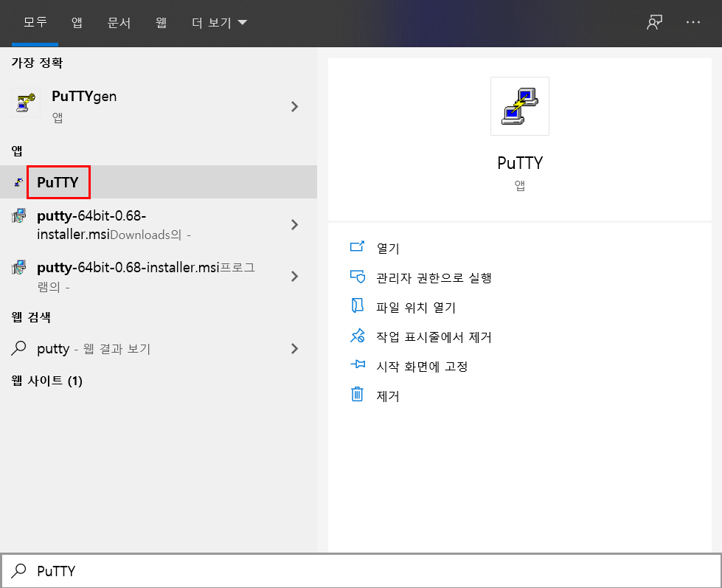The image size is (722, 588).
Task: Expand the putty web search arrow
Action: pyautogui.click(x=295, y=348)
